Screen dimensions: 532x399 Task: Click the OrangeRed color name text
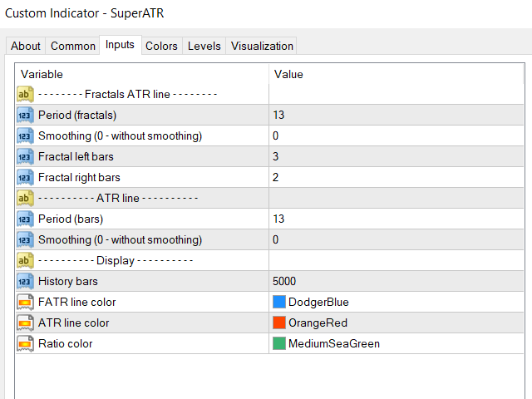(x=318, y=323)
